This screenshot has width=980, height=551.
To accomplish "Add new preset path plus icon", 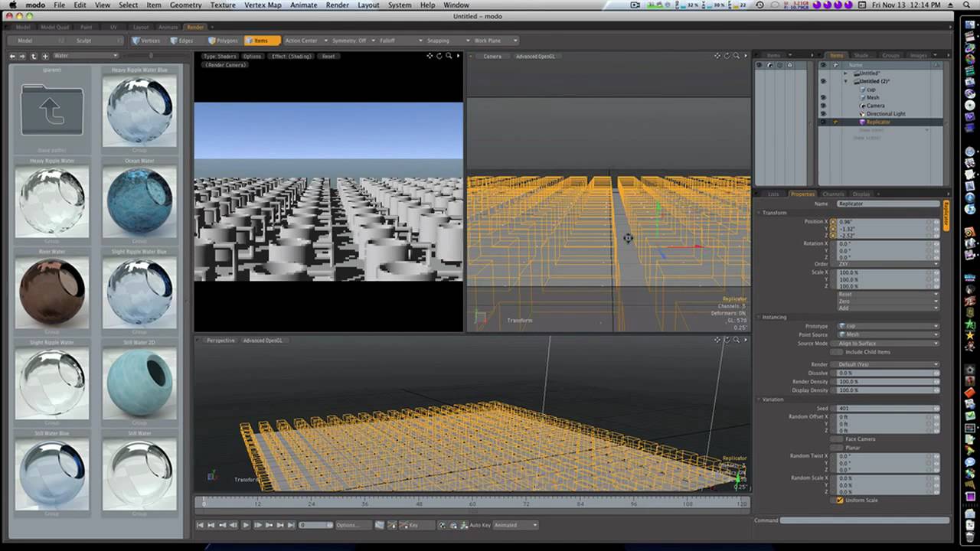I will 45,56.
